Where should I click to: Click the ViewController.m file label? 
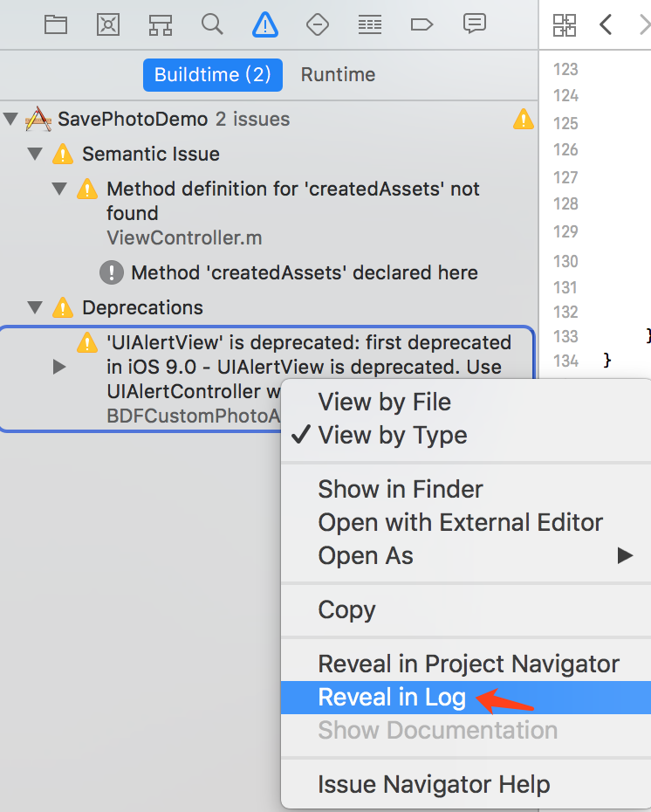coord(184,237)
